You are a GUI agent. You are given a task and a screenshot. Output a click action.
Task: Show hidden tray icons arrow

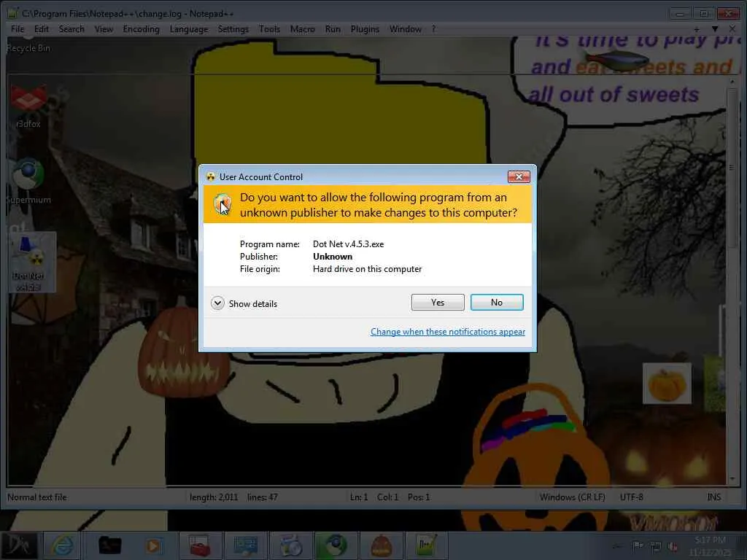(x=618, y=546)
